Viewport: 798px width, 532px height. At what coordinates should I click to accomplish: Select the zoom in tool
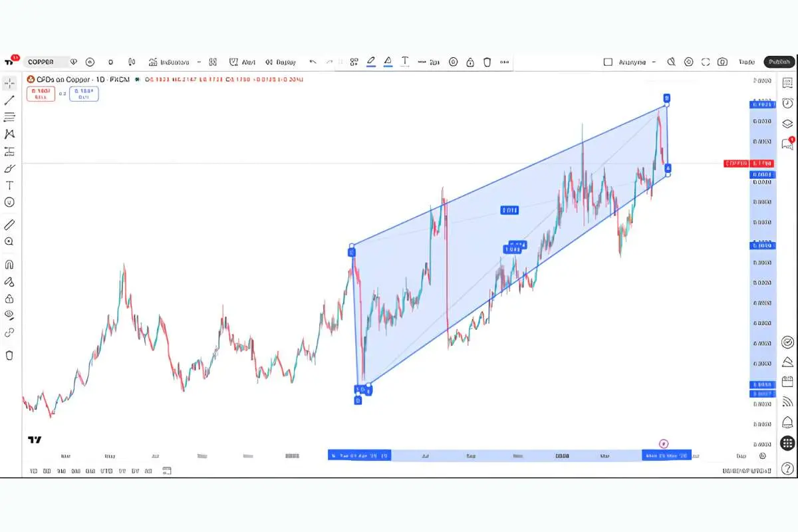pyautogui.click(x=9, y=241)
